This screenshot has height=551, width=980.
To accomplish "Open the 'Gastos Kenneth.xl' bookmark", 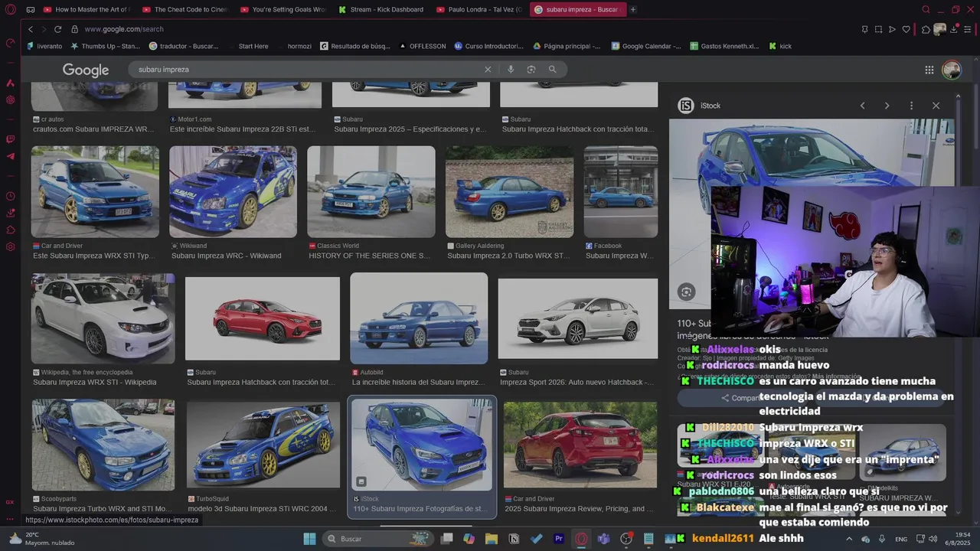I will [x=724, y=46].
